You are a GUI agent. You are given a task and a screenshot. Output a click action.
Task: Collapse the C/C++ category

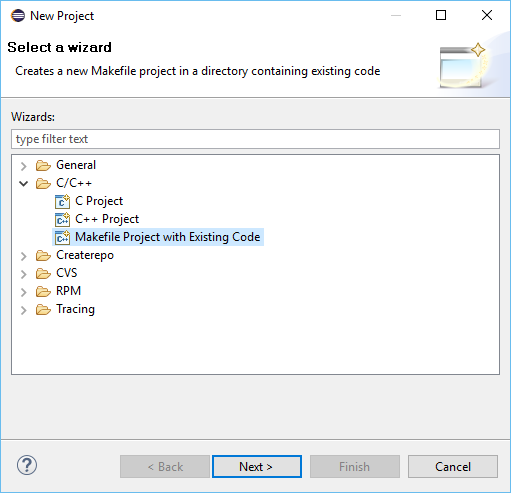pyautogui.click(x=24, y=183)
